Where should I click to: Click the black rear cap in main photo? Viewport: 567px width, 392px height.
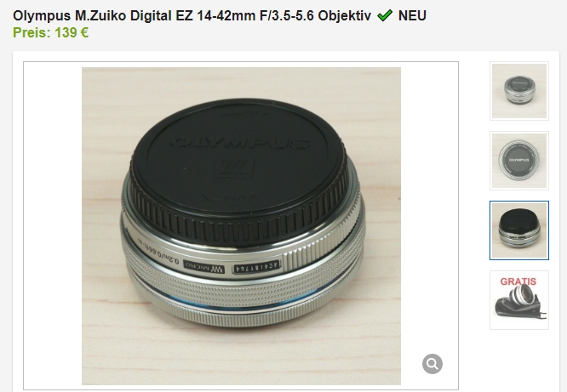238,170
